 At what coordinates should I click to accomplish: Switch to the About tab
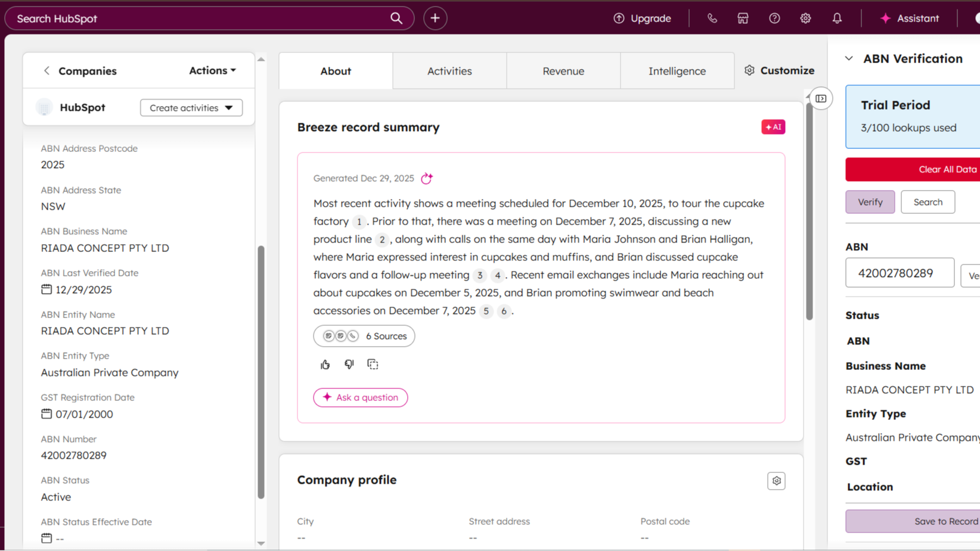click(x=336, y=71)
